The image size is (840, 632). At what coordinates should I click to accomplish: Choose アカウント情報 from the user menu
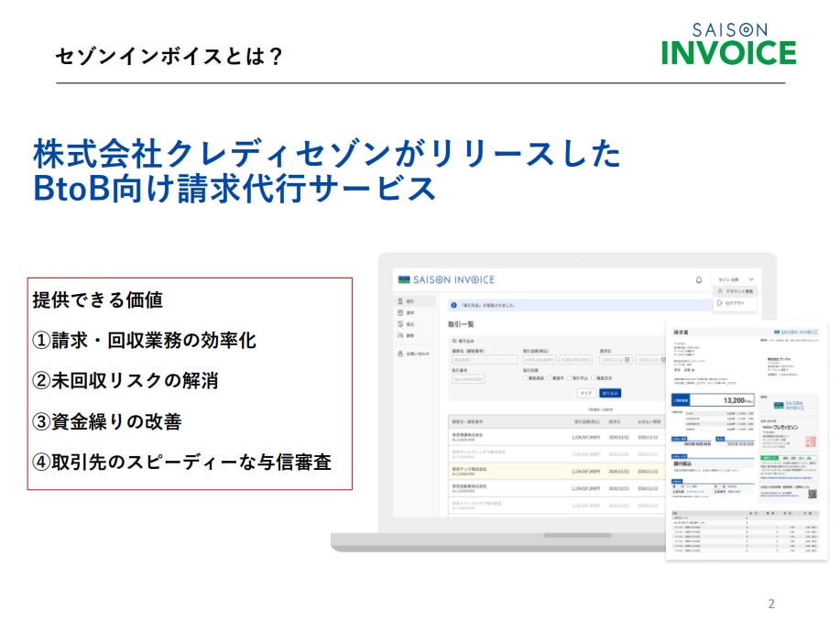[x=736, y=291]
